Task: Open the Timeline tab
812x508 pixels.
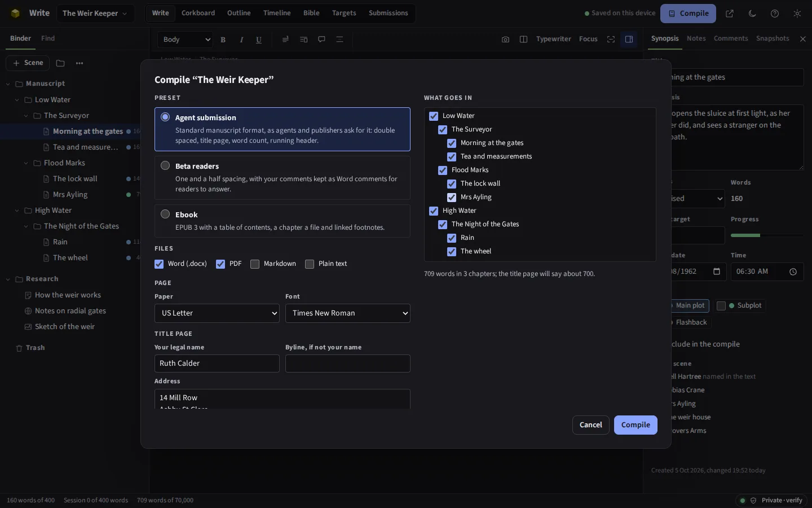Action: coord(277,13)
